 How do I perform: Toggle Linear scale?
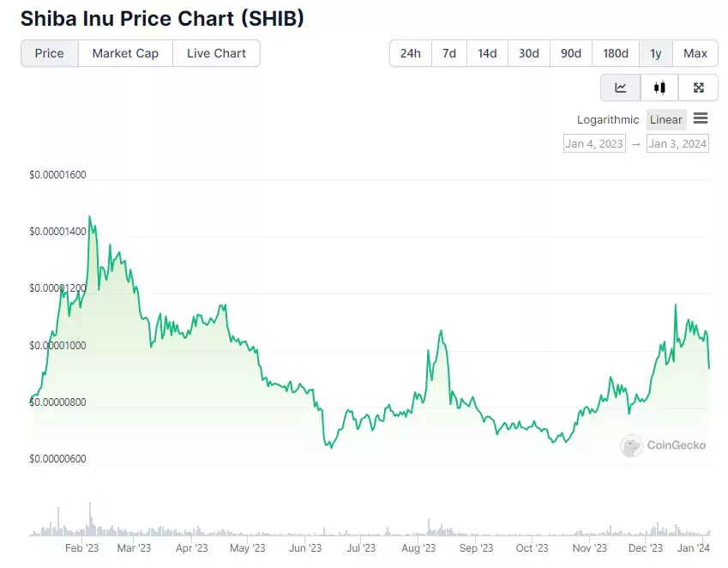tap(665, 120)
